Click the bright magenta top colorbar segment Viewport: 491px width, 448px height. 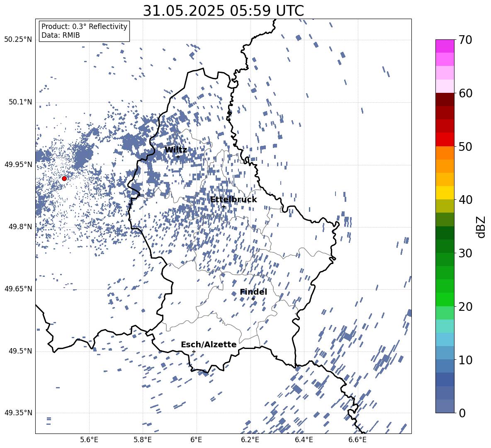pos(445,46)
